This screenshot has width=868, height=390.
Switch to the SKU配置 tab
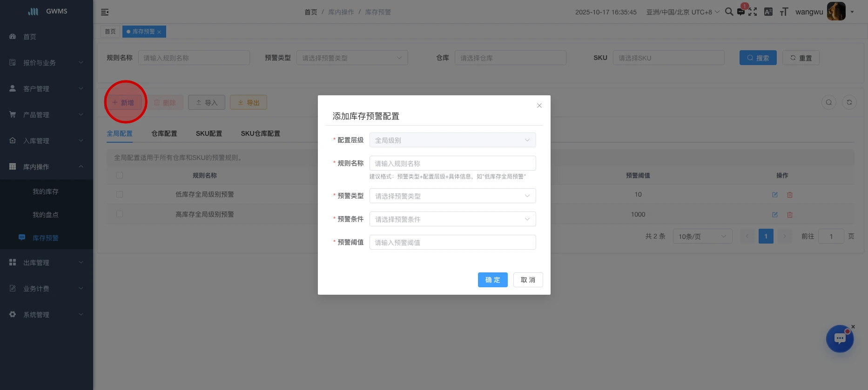pyautogui.click(x=209, y=133)
